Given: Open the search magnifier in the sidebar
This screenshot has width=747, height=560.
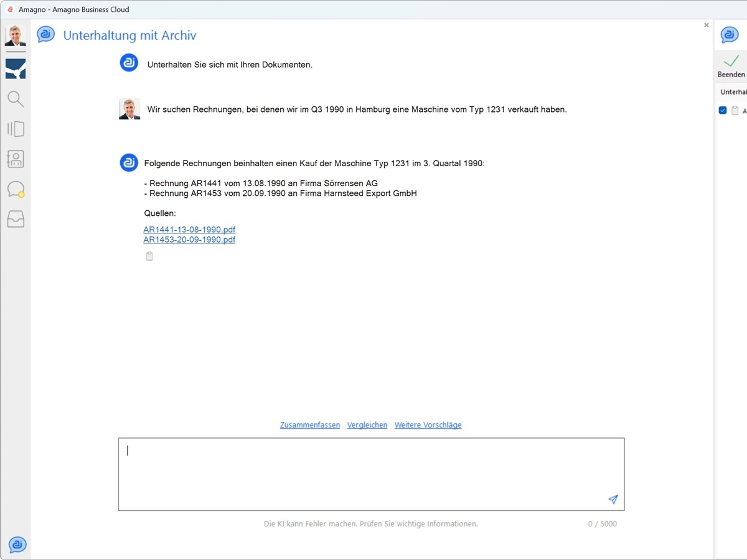Looking at the screenshot, I should (16, 99).
